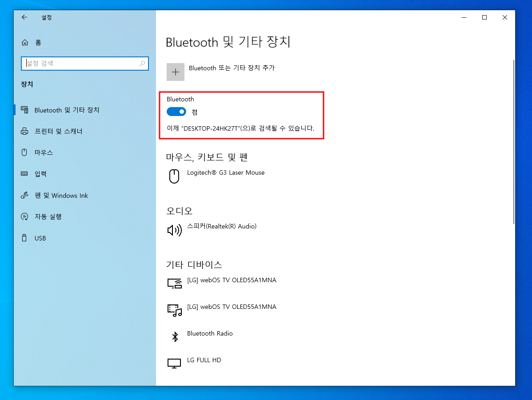Click the mouse icon beside 마우스 in sidebar
This screenshot has width=532, height=400.
(24, 152)
